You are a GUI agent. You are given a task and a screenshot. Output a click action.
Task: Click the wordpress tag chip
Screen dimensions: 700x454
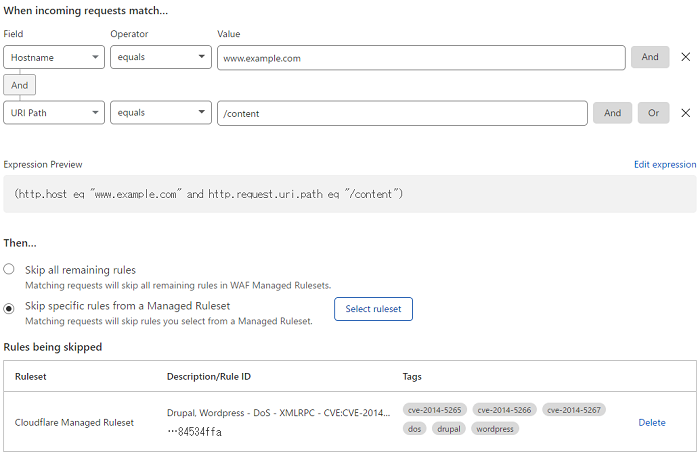[x=495, y=429]
